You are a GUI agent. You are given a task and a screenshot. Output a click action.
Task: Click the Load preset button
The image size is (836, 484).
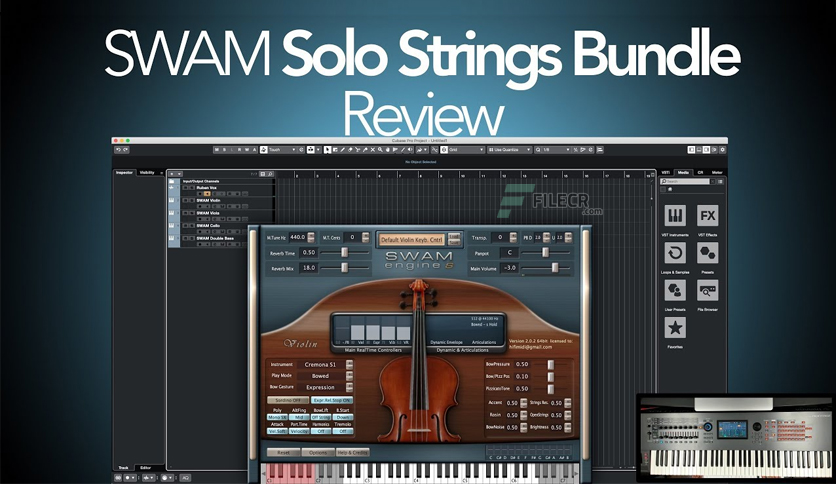[454, 235]
